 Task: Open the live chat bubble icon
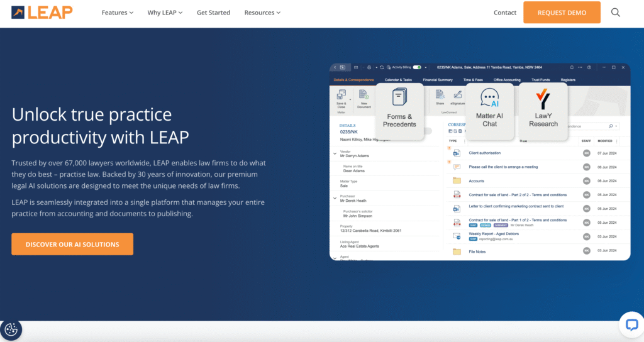pyautogui.click(x=631, y=325)
